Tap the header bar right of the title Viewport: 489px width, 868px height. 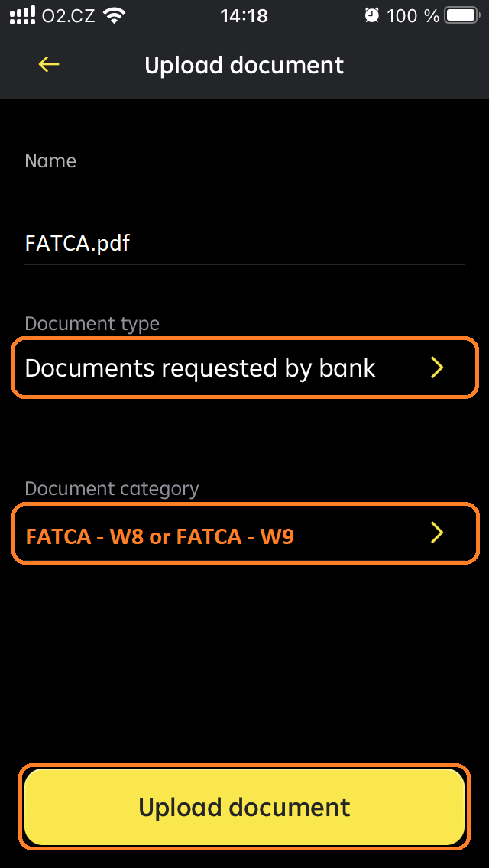tap(416, 65)
